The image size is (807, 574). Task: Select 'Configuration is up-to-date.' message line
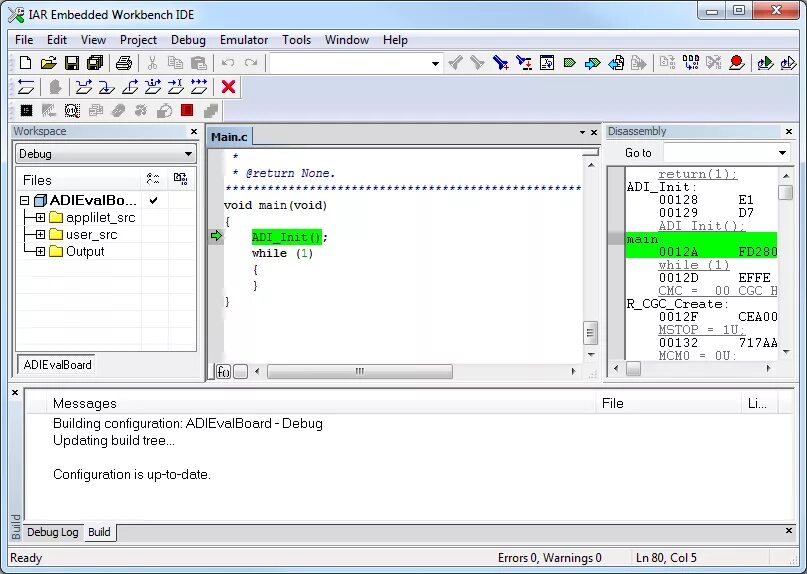pyautogui.click(x=132, y=474)
